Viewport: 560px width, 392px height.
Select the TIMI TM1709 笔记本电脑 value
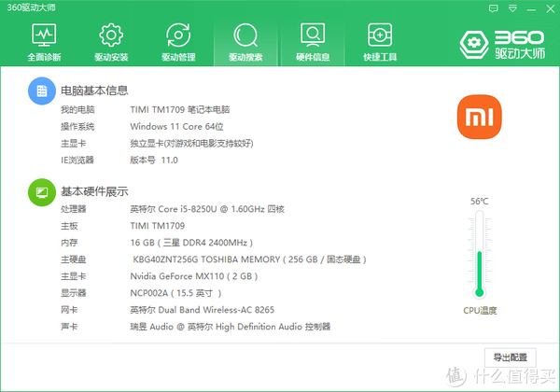[x=179, y=109]
